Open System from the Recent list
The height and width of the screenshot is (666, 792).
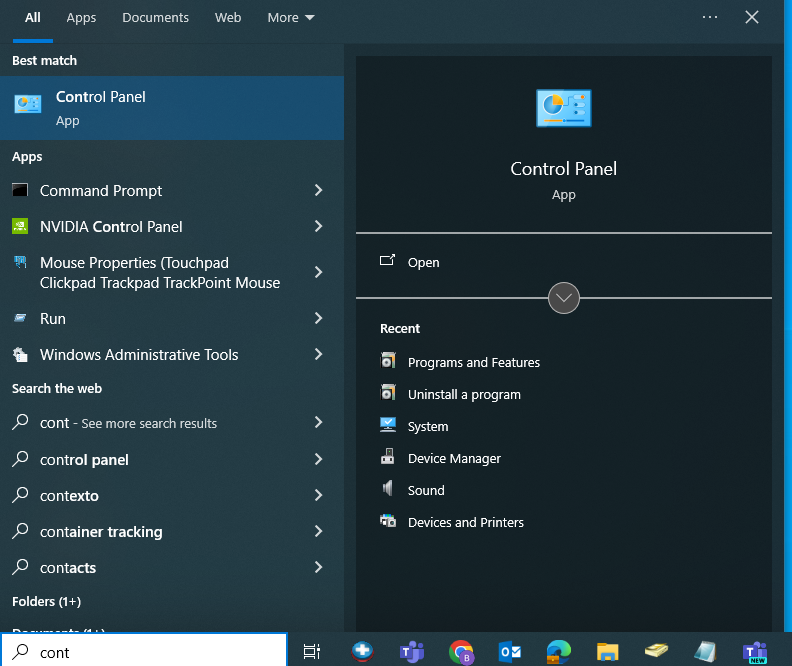click(428, 427)
